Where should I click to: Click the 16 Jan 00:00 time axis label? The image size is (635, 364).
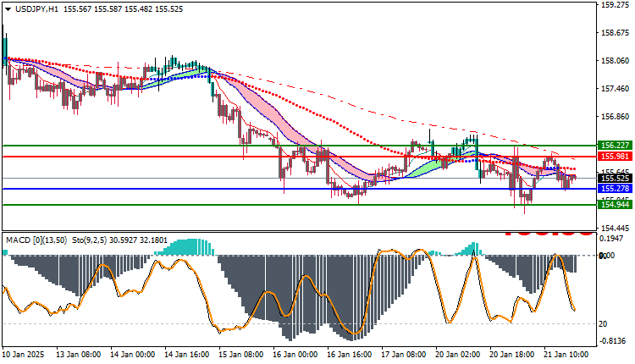coord(295,355)
